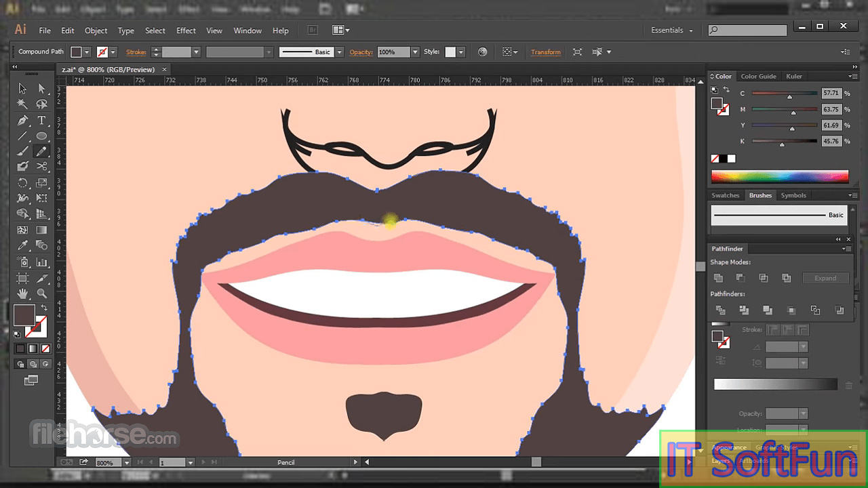Open the graphic Style dropdown
Viewport: 868px width, 488px height.
[461, 52]
